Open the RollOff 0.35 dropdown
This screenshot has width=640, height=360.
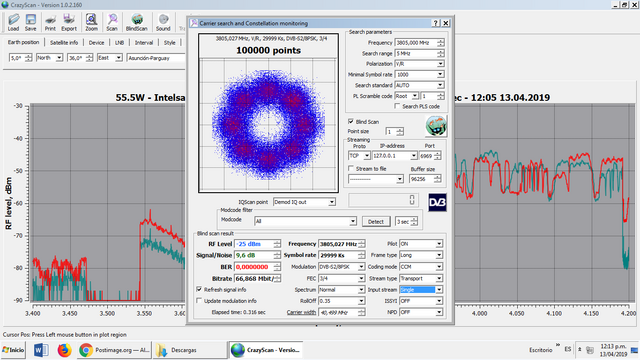361,301
